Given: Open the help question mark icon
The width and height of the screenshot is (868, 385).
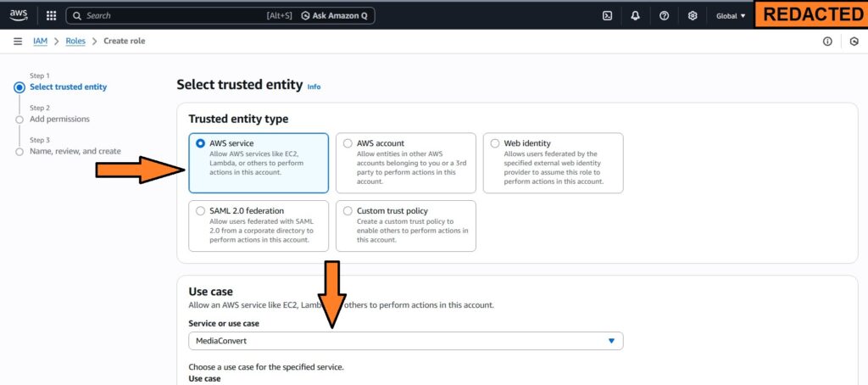Looking at the screenshot, I should tap(665, 15).
